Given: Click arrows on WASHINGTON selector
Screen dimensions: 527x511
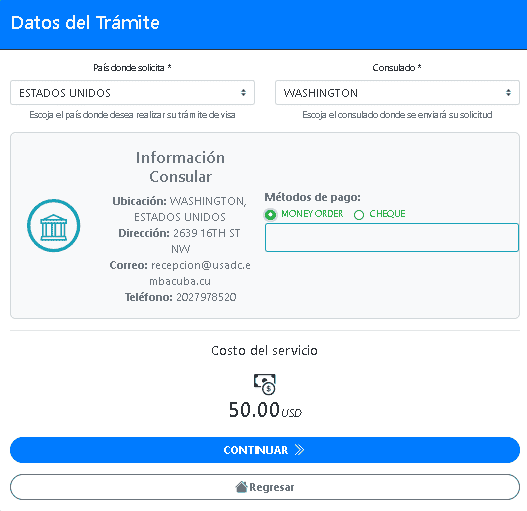Looking at the screenshot, I should (x=508, y=92).
